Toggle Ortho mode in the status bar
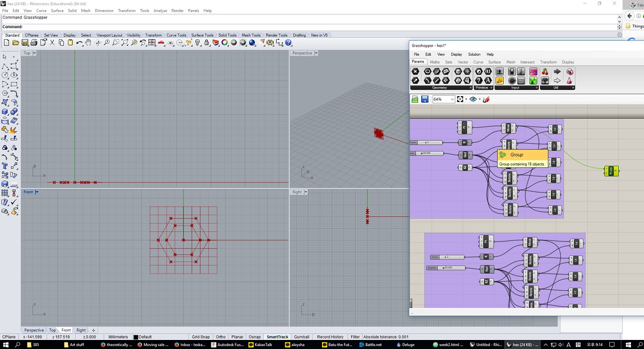 point(220,337)
